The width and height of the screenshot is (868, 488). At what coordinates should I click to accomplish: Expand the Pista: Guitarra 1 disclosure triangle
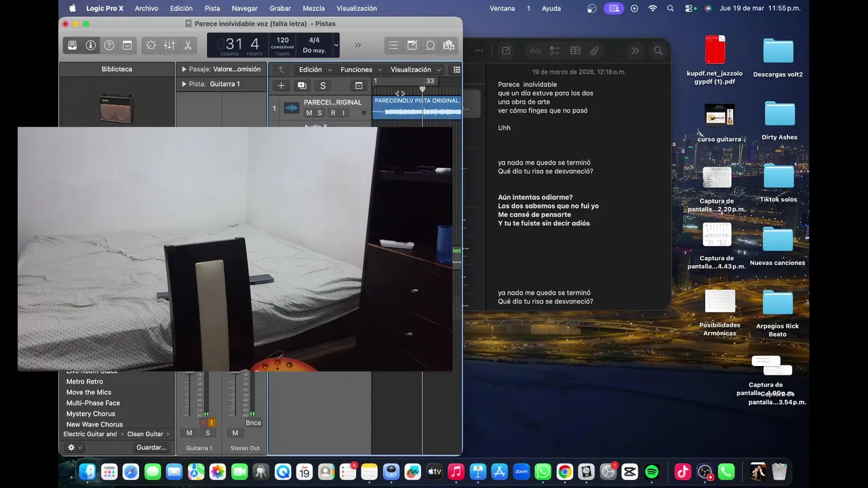(184, 84)
